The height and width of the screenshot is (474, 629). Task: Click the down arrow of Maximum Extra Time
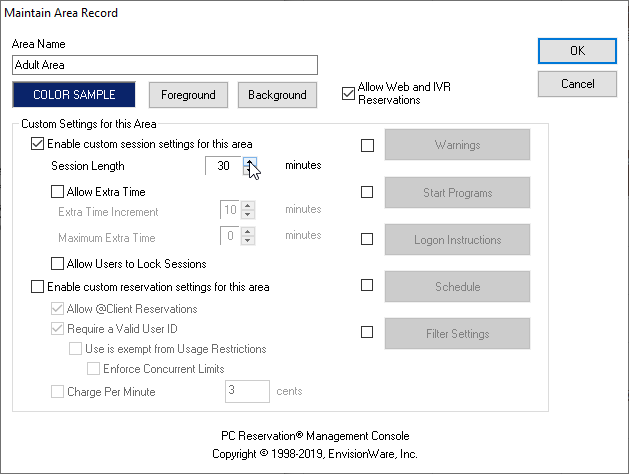coord(248,240)
